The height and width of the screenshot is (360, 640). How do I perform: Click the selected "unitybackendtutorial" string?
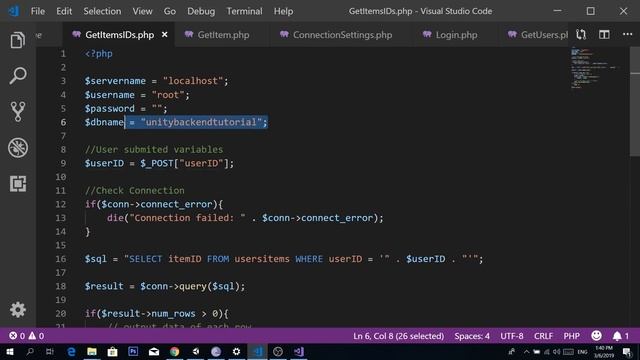pos(201,122)
